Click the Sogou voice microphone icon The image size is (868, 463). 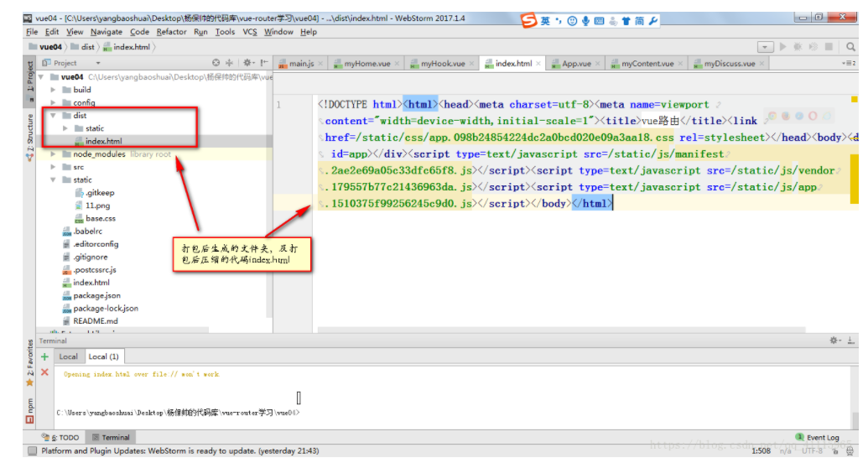(585, 21)
